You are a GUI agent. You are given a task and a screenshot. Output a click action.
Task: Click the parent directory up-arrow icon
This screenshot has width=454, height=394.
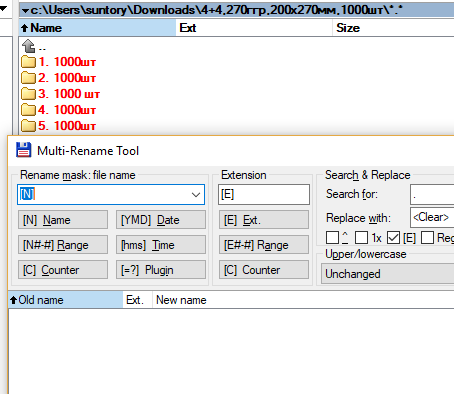[28, 46]
